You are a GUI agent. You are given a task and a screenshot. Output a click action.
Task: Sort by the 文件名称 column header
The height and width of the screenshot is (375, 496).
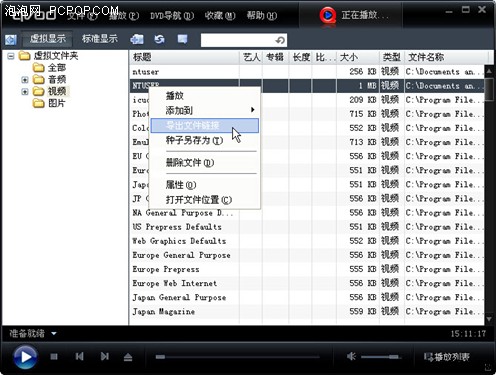(446, 57)
